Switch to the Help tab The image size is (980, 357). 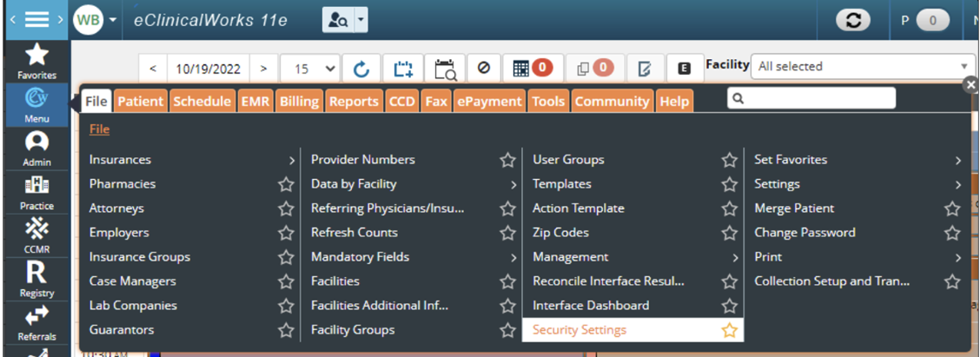click(674, 102)
